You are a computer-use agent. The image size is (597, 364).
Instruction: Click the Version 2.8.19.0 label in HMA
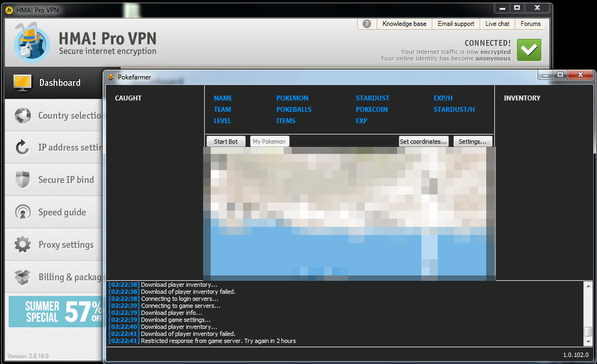28,356
